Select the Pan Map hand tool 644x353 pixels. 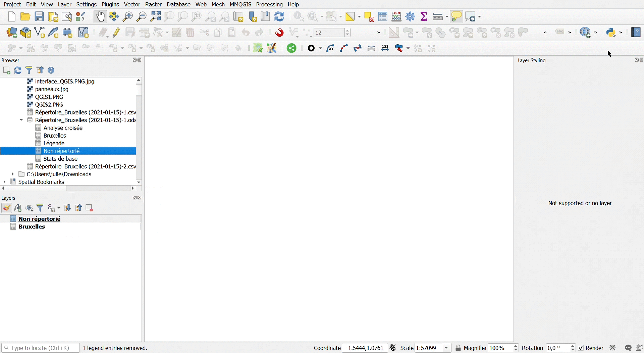click(100, 16)
